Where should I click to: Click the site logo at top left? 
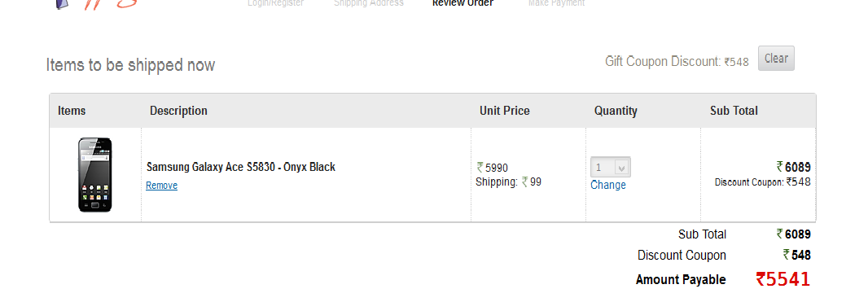pos(97,4)
